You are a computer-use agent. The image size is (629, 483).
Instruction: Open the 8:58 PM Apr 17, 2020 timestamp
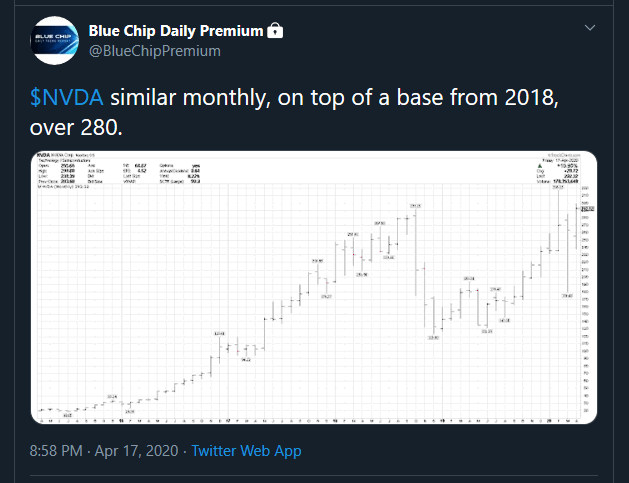coord(104,451)
